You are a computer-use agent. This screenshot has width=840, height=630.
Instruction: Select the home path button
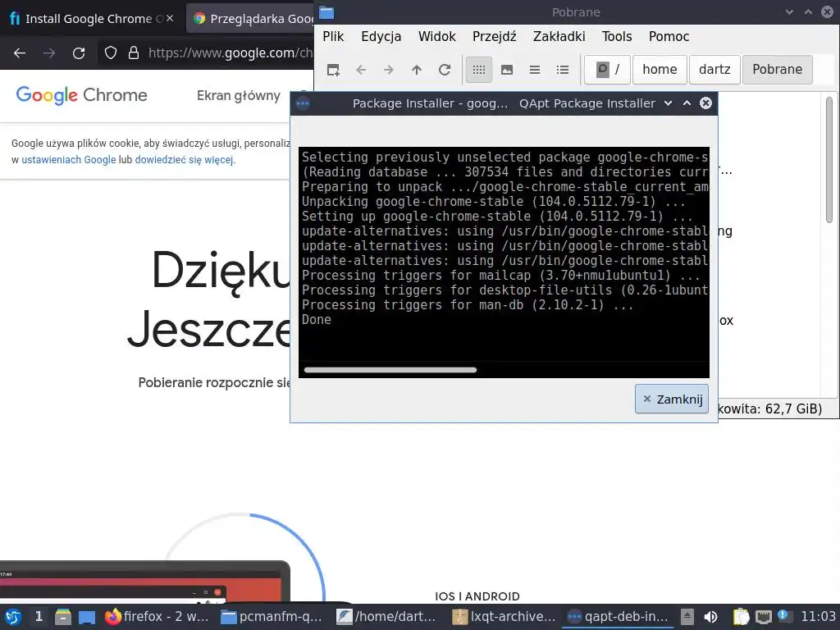tap(660, 70)
